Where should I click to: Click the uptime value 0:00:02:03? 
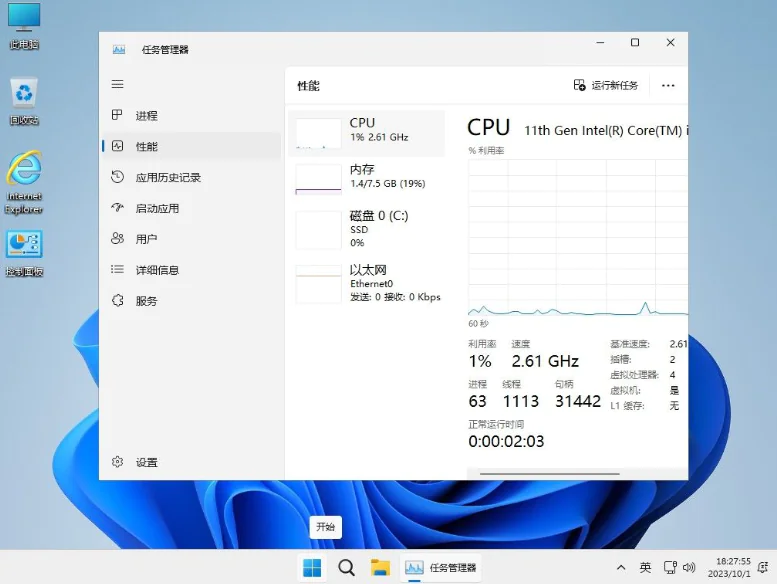coord(506,441)
